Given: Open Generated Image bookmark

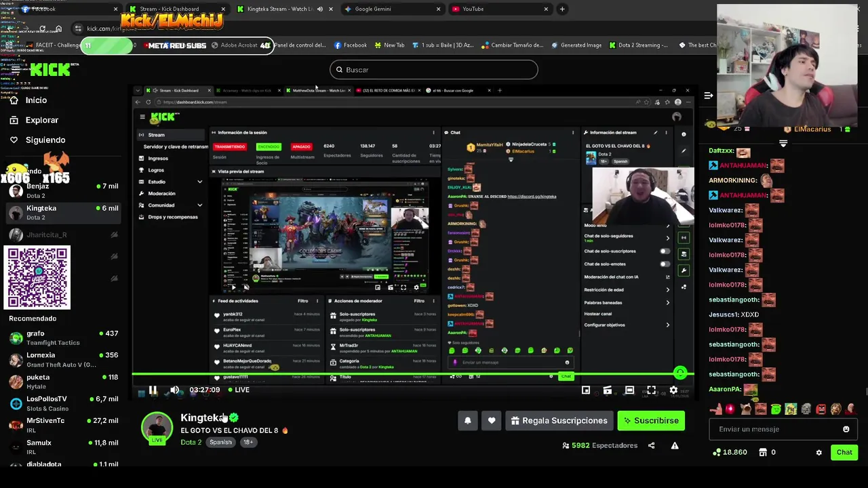Looking at the screenshot, I should coord(576,45).
